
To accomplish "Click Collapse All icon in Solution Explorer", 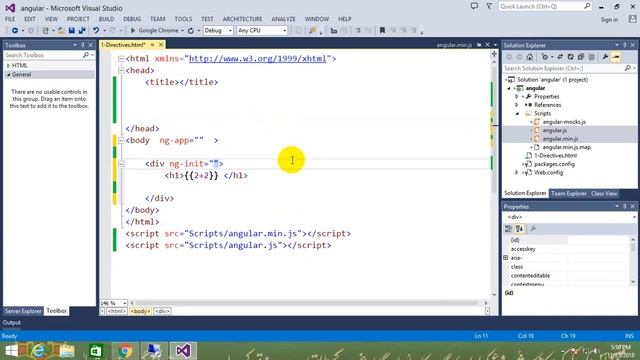I will point(580,57).
